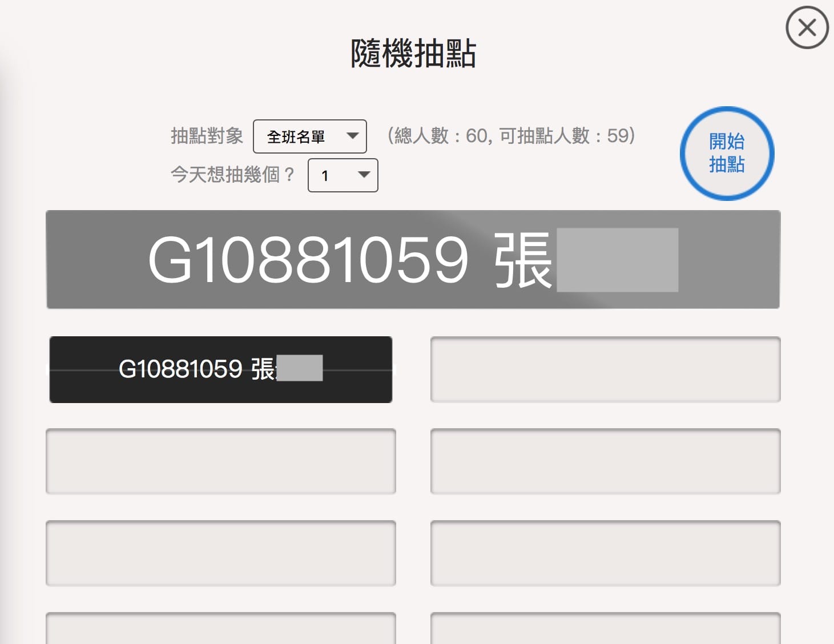Open the 全班名單 target dropdown
The image size is (834, 644).
(x=309, y=136)
